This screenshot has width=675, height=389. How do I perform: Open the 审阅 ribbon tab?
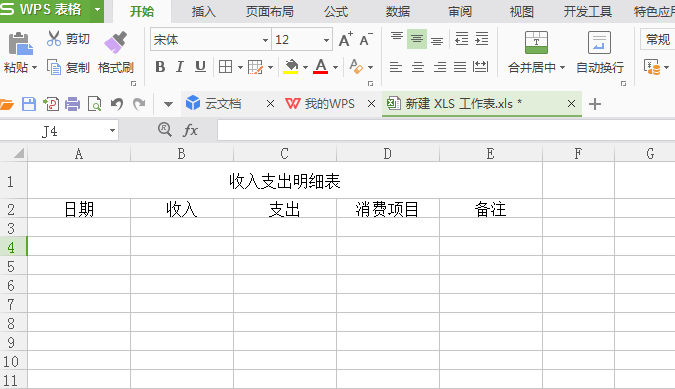coord(460,12)
